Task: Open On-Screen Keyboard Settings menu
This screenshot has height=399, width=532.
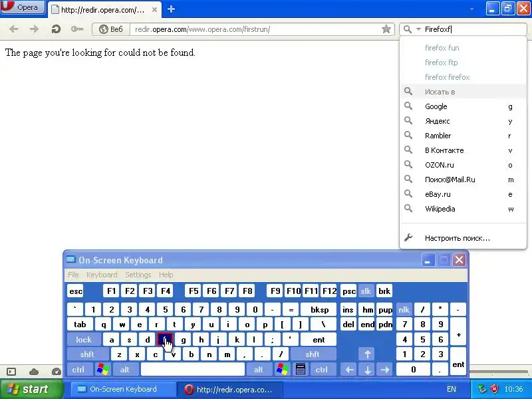Action: (x=138, y=275)
